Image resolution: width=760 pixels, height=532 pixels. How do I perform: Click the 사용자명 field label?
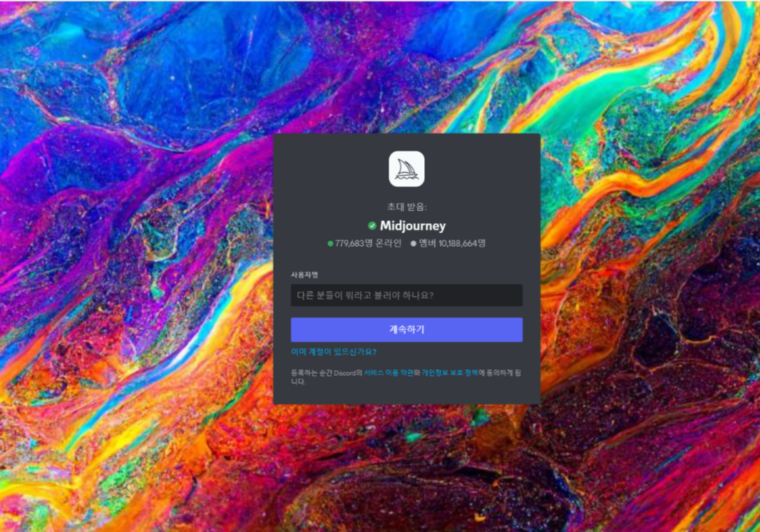304,275
